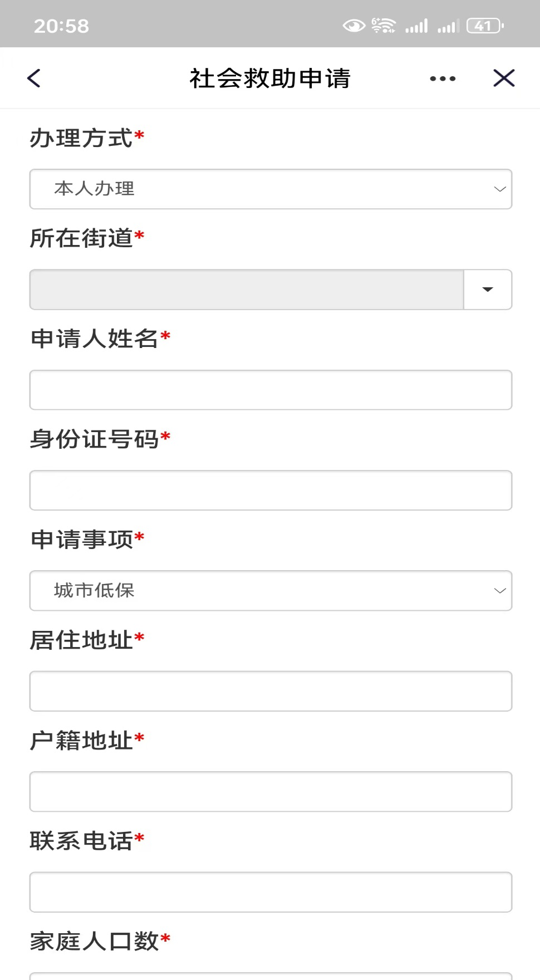Open the 办理方式 dropdown showing 本人办理
This screenshot has width=540, height=980.
tap(271, 189)
